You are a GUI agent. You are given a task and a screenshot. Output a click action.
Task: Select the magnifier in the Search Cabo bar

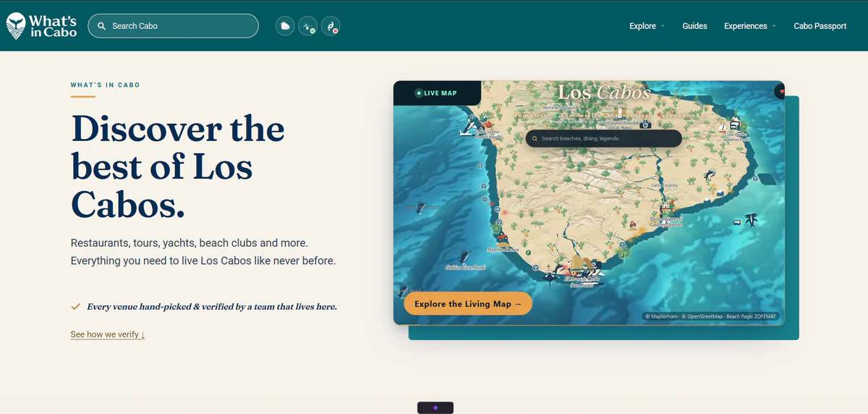click(102, 26)
